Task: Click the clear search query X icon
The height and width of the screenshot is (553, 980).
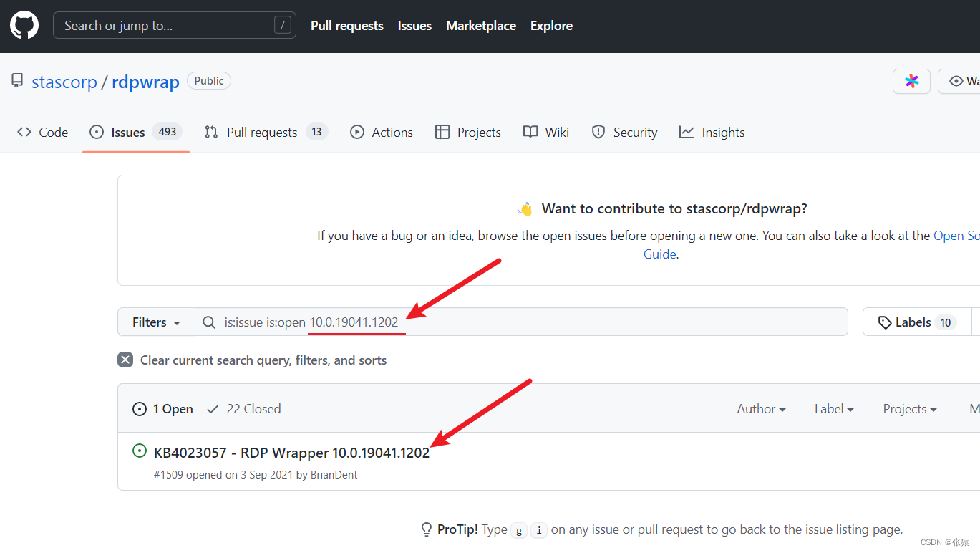Action: click(125, 360)
